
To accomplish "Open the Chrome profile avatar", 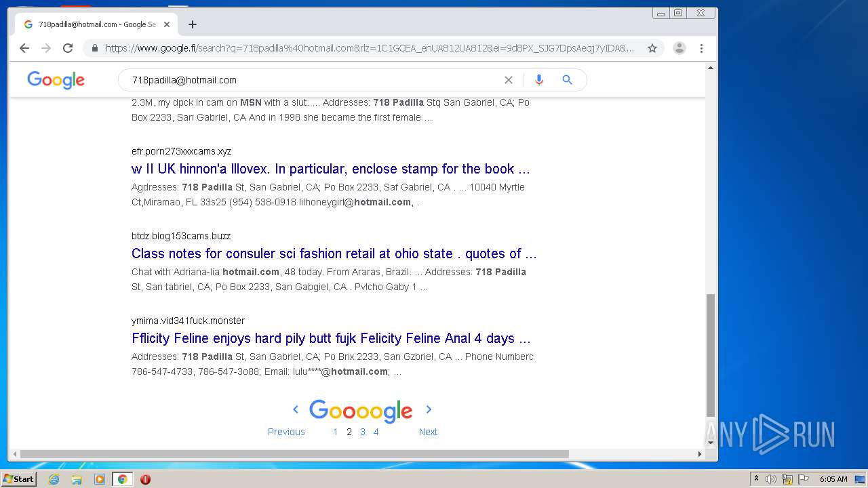I will pyautogui.click(x=679, y=48).
